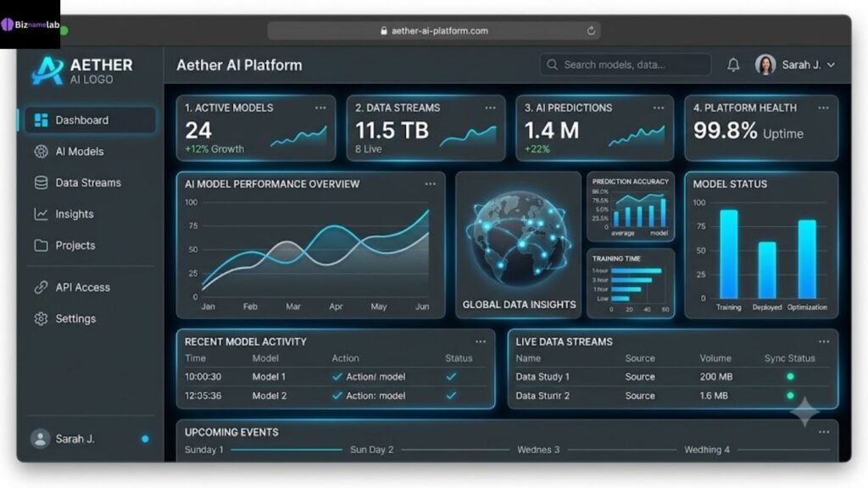The height and width of the screenshot is (488, 868).
Task: Click the Deployed bar in Model Status
Action: tap(766, 270)
